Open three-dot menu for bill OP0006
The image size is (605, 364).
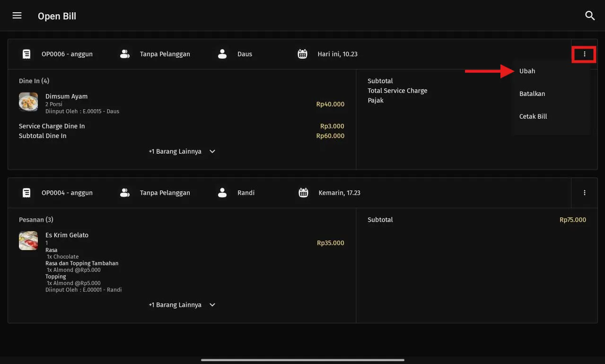coord(584,54)
